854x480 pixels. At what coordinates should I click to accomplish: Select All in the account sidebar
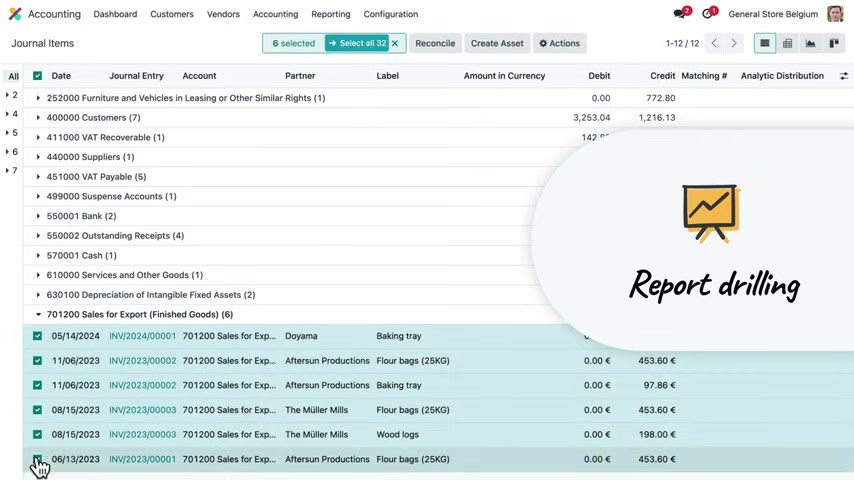pyautogui.click(x=13, y=77)
